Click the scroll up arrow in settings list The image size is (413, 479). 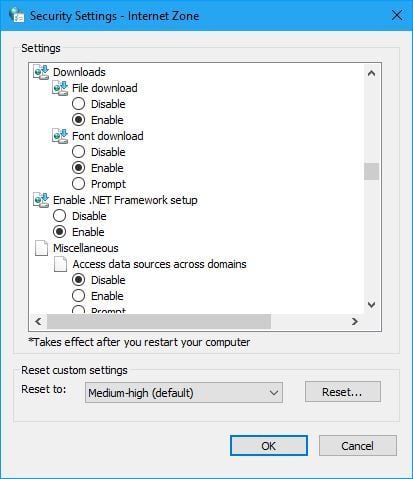[x=371, y=73]
